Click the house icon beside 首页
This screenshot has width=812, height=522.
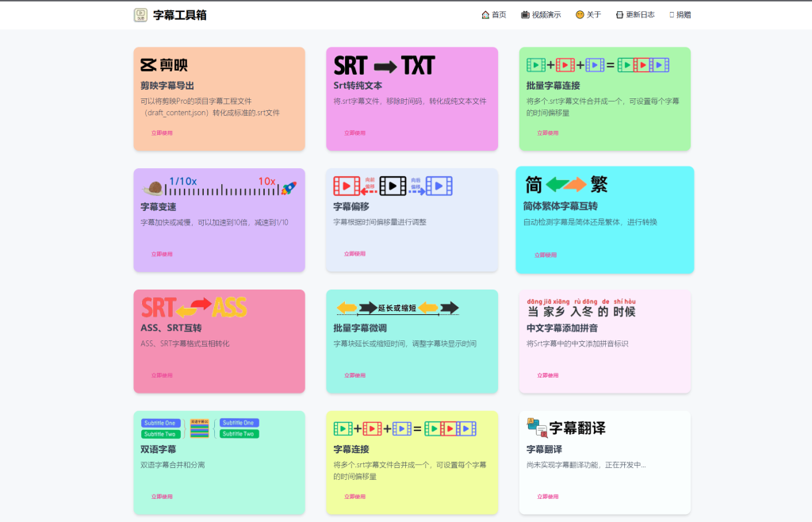click(x=484, y=14)
